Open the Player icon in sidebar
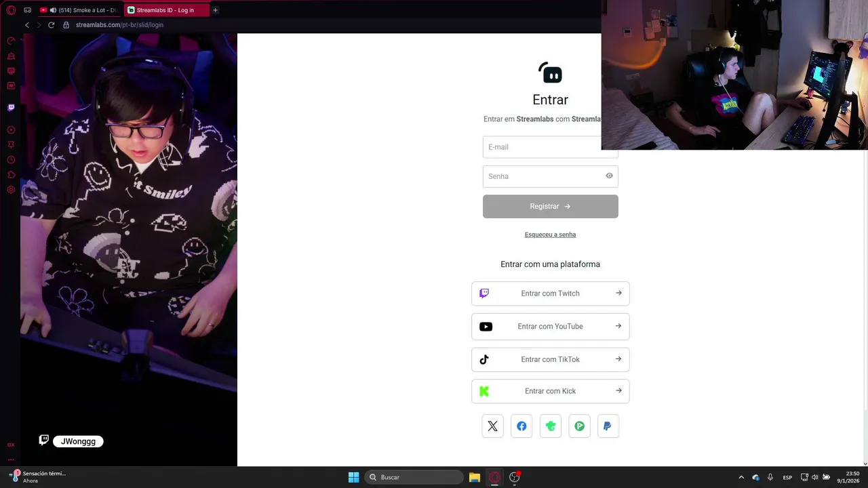Image resolution: width=868 pixels, height=488 pixels. coord(11,130)
